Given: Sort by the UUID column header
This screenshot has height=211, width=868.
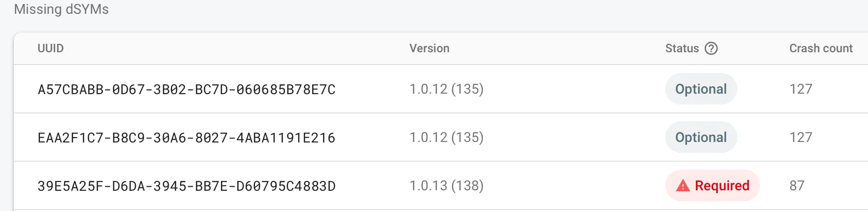Looking at the screenshot, I should [x=51, y=48].
